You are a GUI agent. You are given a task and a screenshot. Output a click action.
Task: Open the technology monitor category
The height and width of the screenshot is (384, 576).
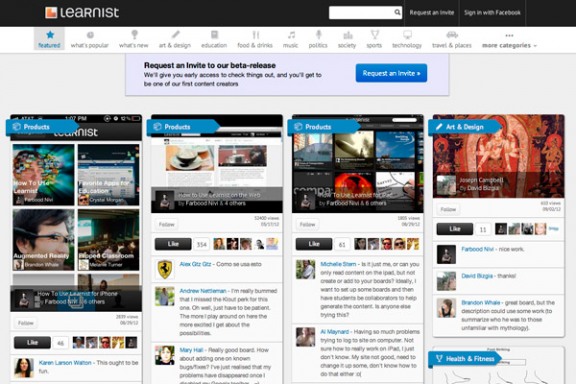pos(407,35)
